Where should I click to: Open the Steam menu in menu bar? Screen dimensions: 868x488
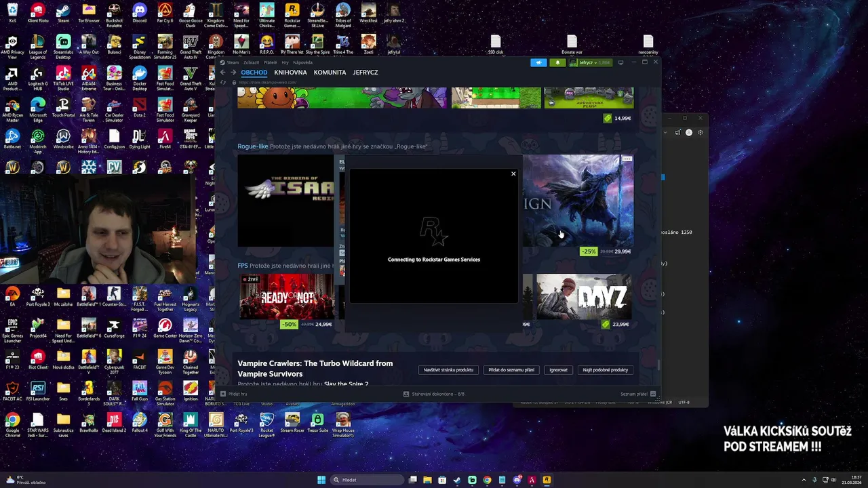pyautogui.click(x=233, y=62)
